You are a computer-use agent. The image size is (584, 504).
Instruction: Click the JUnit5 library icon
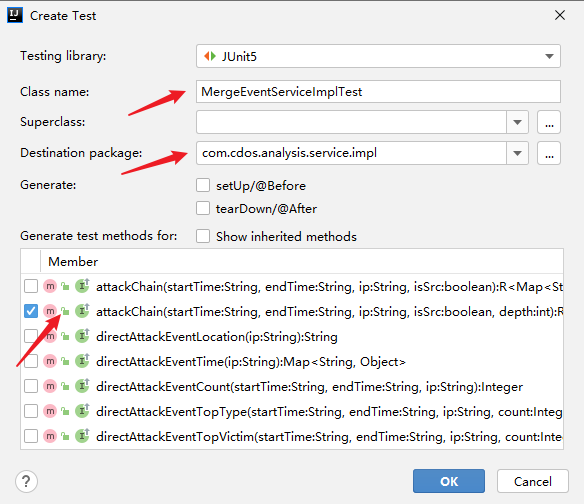click(x=210, y=56)
